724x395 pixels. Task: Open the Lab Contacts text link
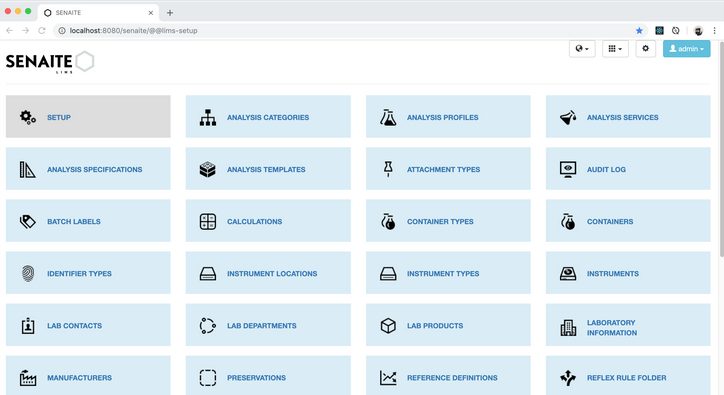(74, 326)
